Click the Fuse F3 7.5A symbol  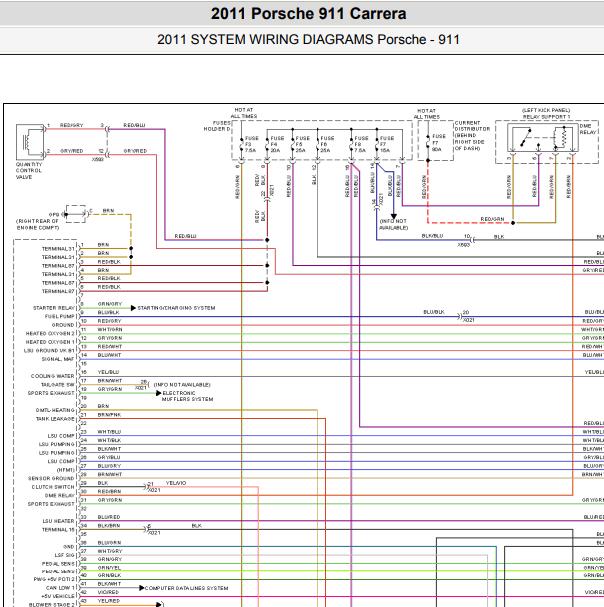[x=241, y=144]
